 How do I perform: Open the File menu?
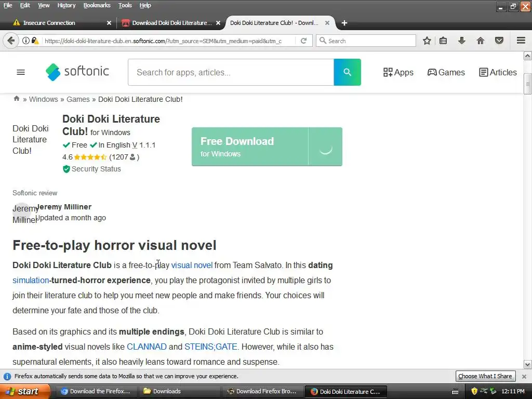(x=8, y=5)
